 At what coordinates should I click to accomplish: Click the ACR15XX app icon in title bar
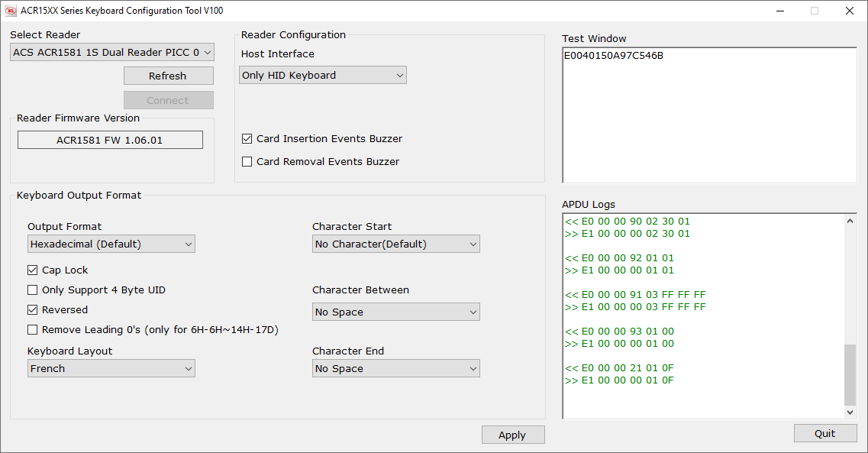tap(11, 11)
